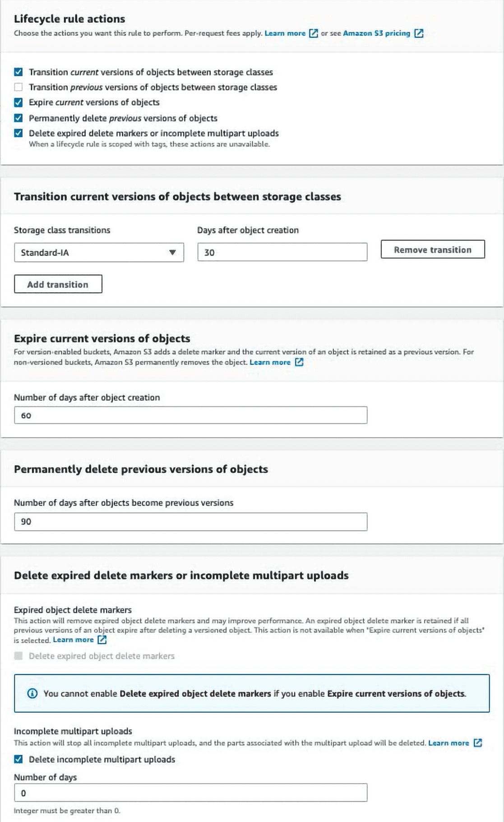The height and width of the screenshot is (822, 504).
Task: Click the Days after object creation field
Action: [x=282, y=253]
